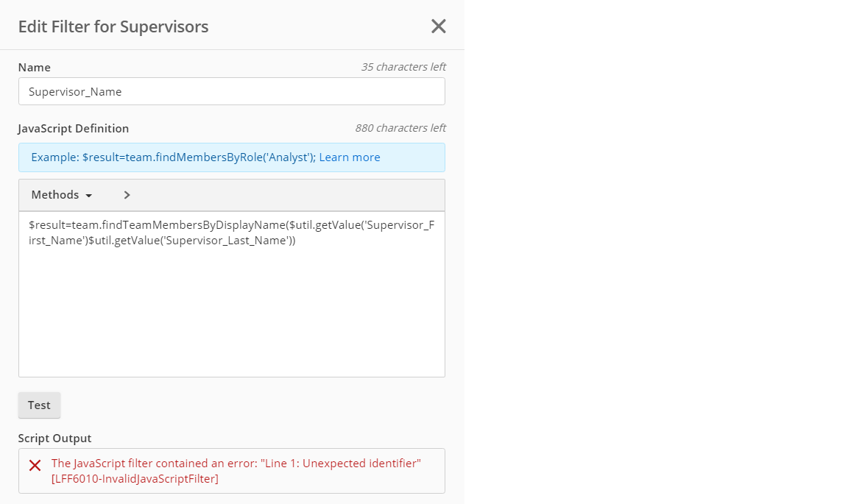
Task: Click the red error X icon
Action: point(35,465)
